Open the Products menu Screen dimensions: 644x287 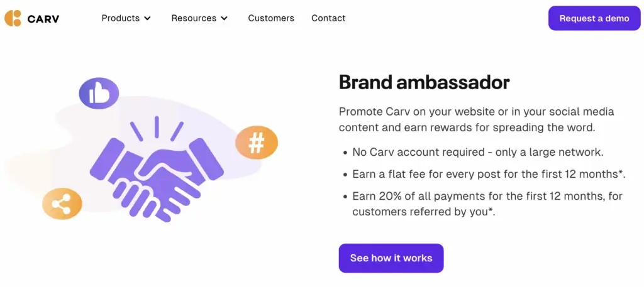[x=121, y=18]
